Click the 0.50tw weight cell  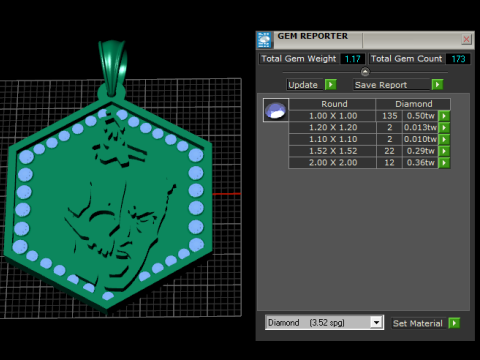pos(420,116)
